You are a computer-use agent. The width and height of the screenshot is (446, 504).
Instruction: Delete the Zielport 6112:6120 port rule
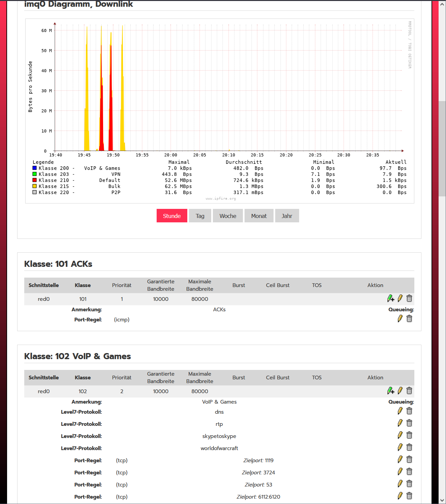(x=409, y=496)
